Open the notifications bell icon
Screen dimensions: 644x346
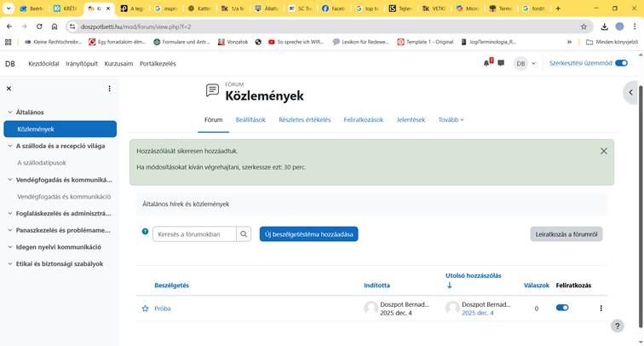click(487, 63)
